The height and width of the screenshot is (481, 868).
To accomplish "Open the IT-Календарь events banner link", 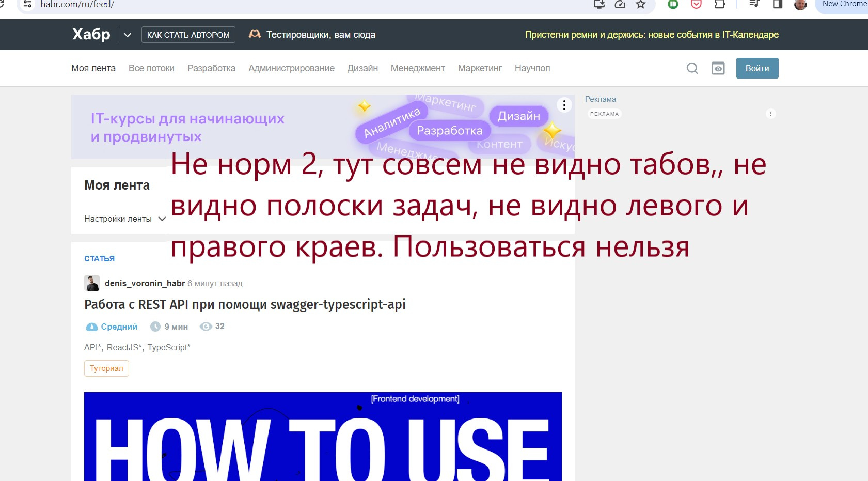I will [652, 35].
